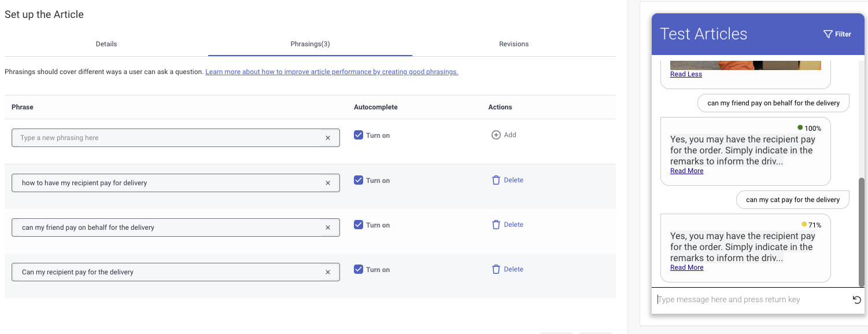Click Read More under the 100% match answer

pos(686,171)
